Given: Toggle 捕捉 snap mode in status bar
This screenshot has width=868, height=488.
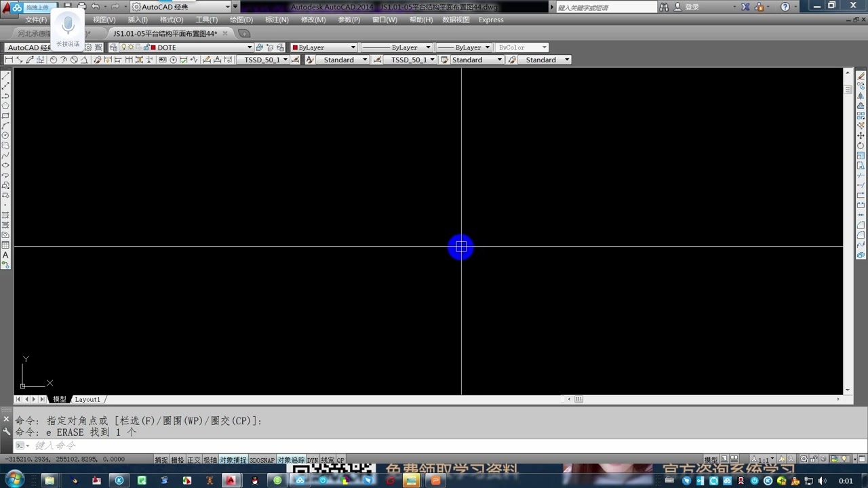Looking at the screenshot, I should tap(161, 460).
